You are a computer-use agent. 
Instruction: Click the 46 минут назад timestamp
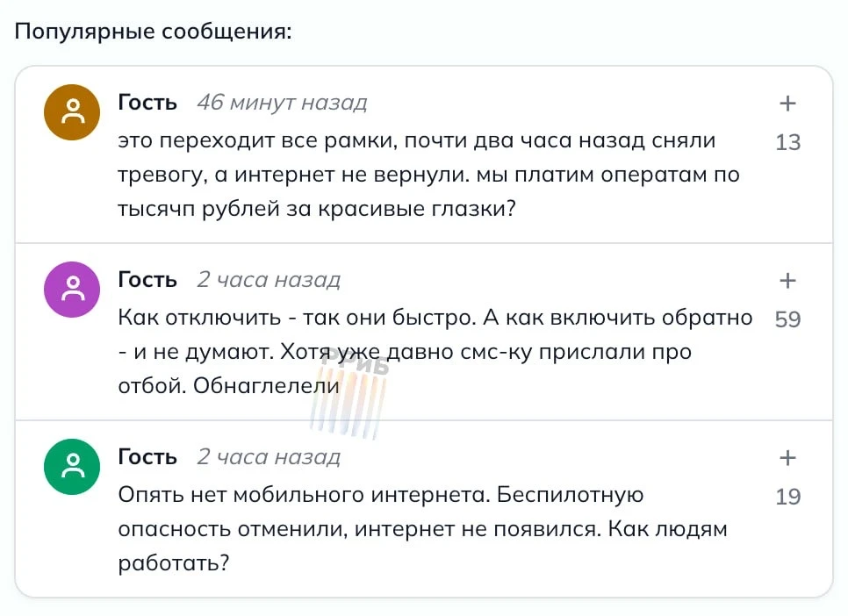pos(283,102)
